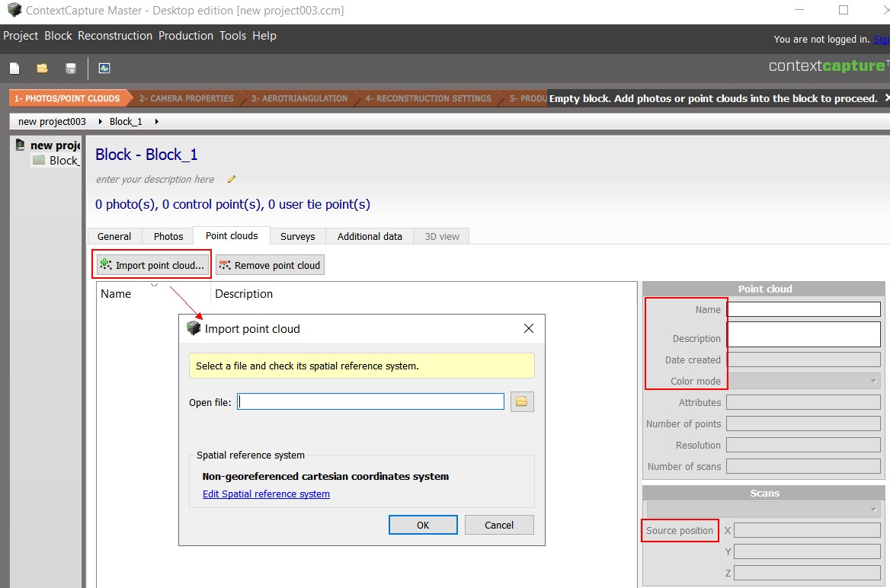Screen dimensions: 890x588
Task: Save the project using the floppy disk icon
Action: click(71, 69)
